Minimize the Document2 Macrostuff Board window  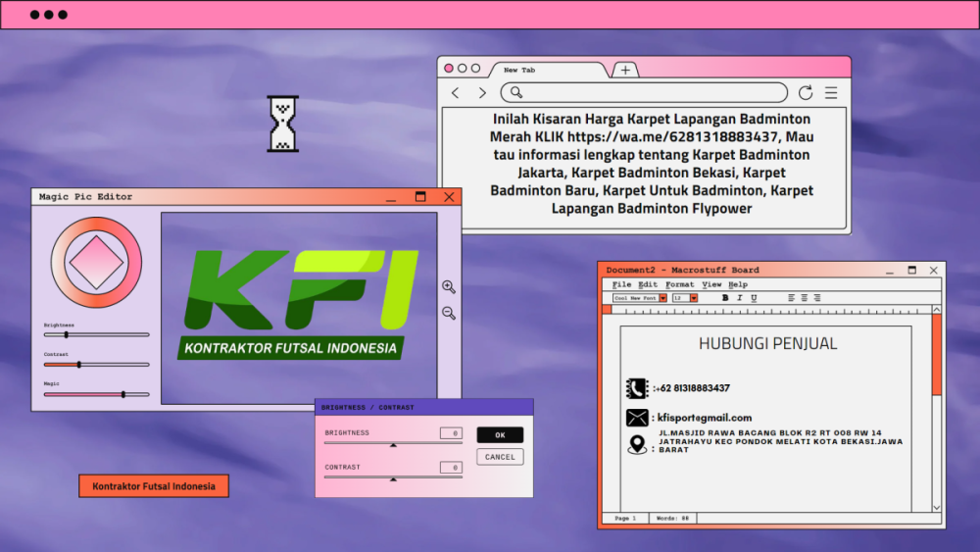890,271
